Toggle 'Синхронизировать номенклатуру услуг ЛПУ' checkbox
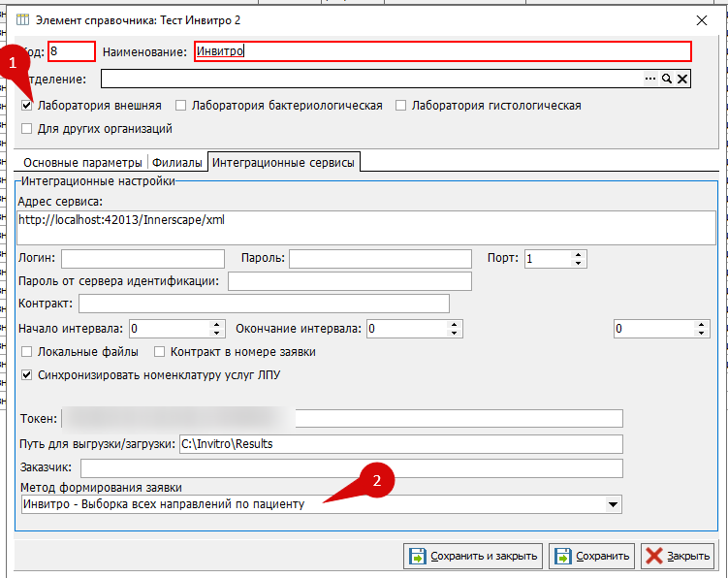This screenshot has width=728, height=578. tap(26, 374)
